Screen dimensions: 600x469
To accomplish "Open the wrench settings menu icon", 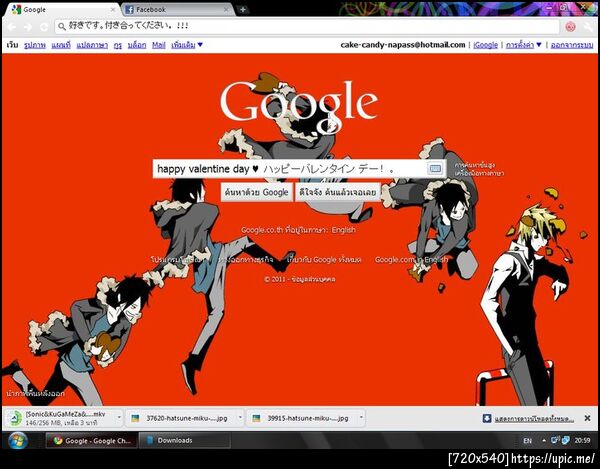I will 588,26.
